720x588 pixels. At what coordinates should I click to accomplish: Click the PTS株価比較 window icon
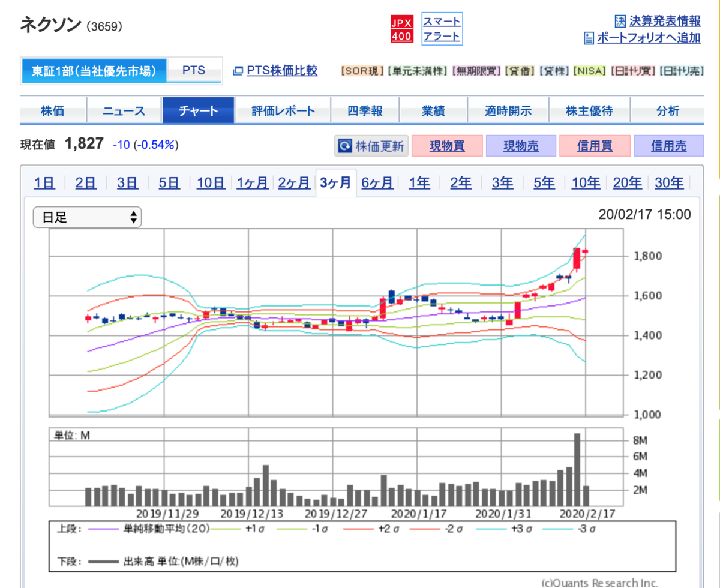238,71
